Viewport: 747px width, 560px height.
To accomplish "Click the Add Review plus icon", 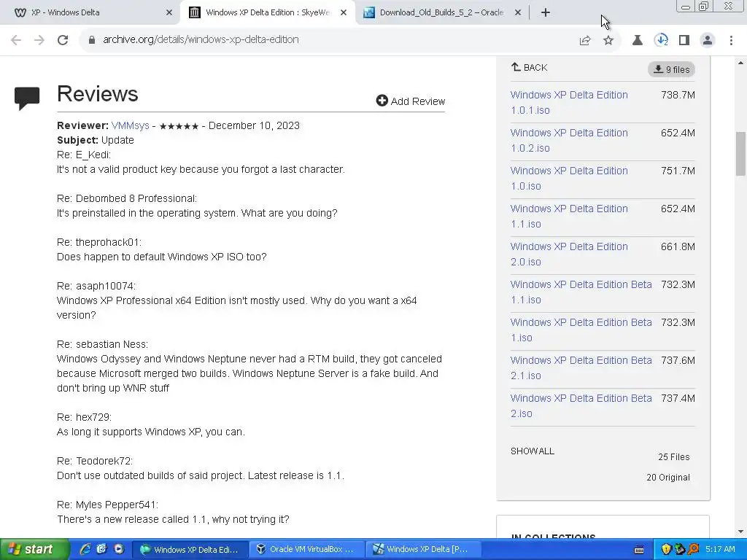I will click(382, 101).
